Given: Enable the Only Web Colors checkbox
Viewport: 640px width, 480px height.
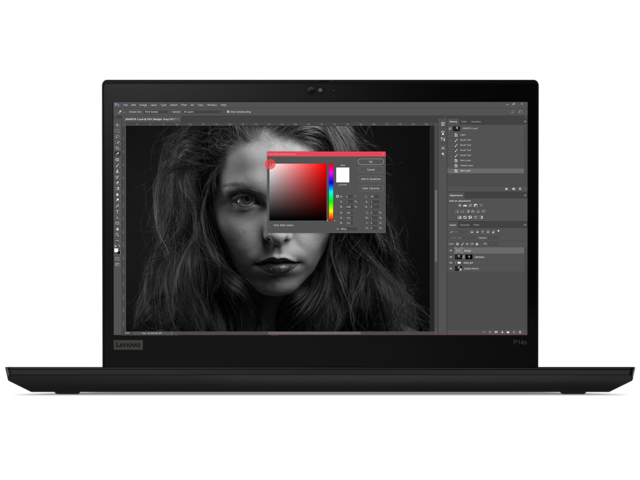Looking at the screenshot, I should [x=273, y=227].
